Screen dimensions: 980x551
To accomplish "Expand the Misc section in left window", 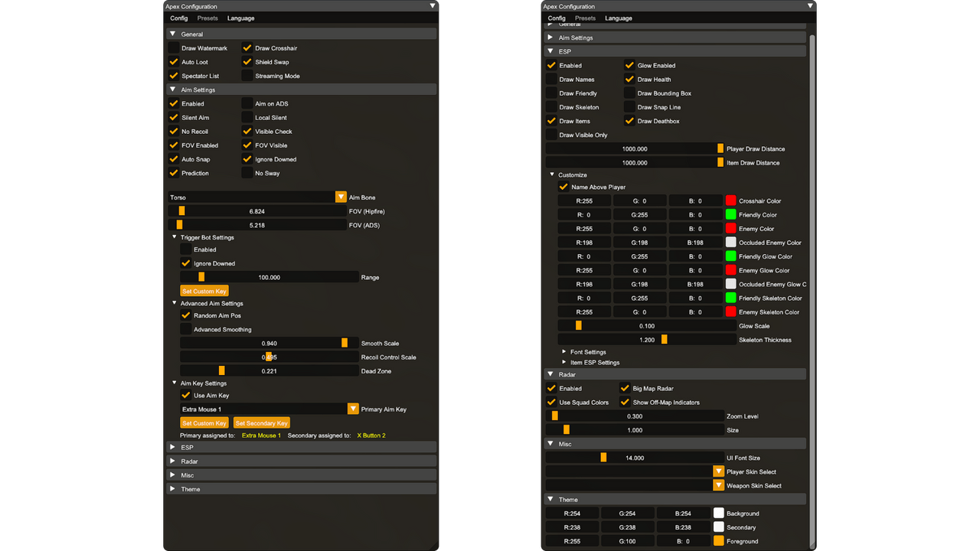I will (x=302, y=474).
